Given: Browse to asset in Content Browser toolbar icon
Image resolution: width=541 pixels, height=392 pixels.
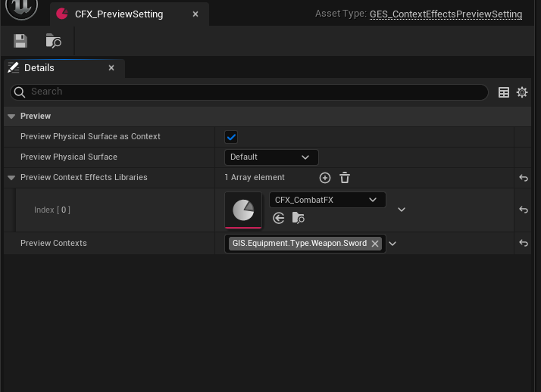Looking at the screenshot, I should click(54, 41).
